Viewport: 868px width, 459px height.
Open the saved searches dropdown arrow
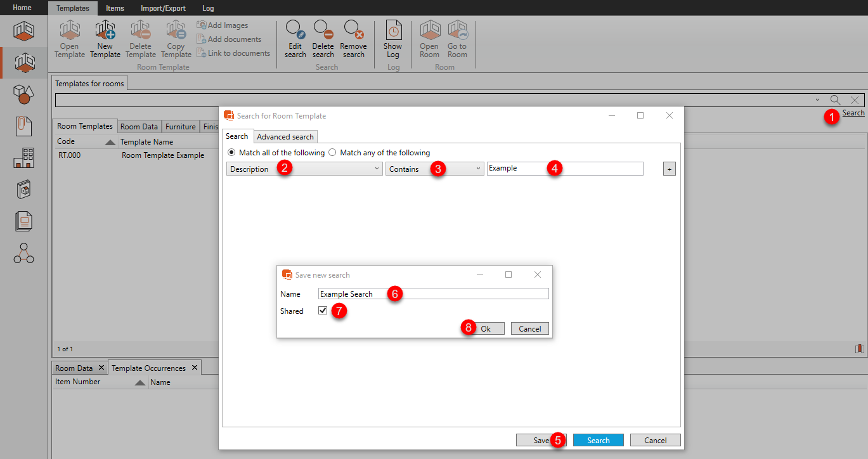pyautogui.click(x=817, y=100)
